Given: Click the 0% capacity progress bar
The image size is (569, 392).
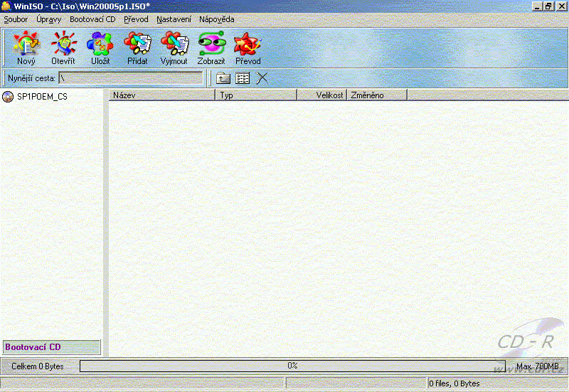Looking at the screenshot, I should tap(292, 366).
